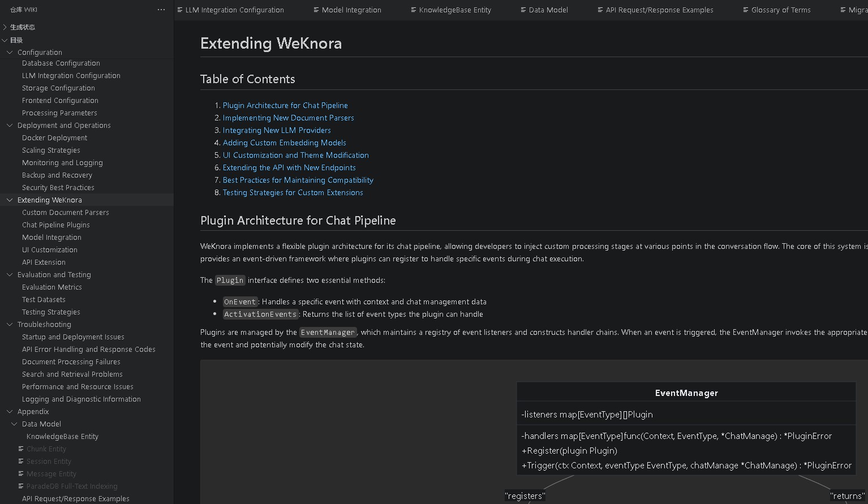
Task: Collapse the Evaluation and Testing node
Action: (x=10, y=275)
